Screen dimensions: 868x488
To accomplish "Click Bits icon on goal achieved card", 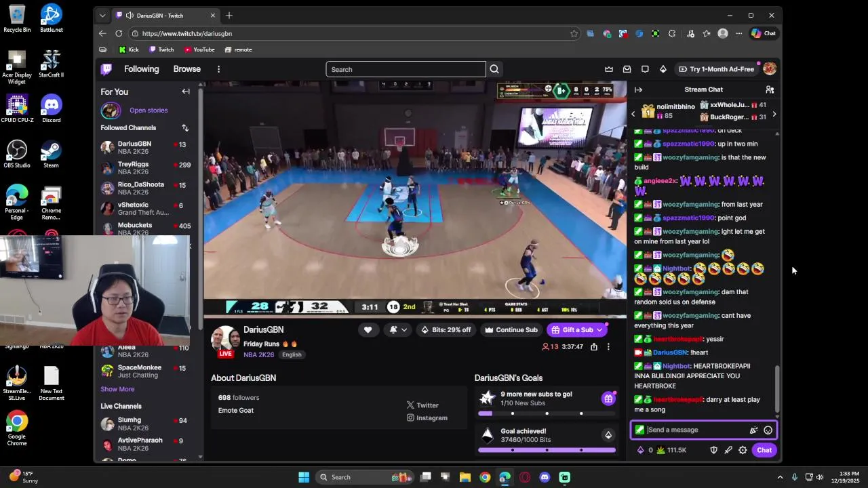I will [608, 435].
